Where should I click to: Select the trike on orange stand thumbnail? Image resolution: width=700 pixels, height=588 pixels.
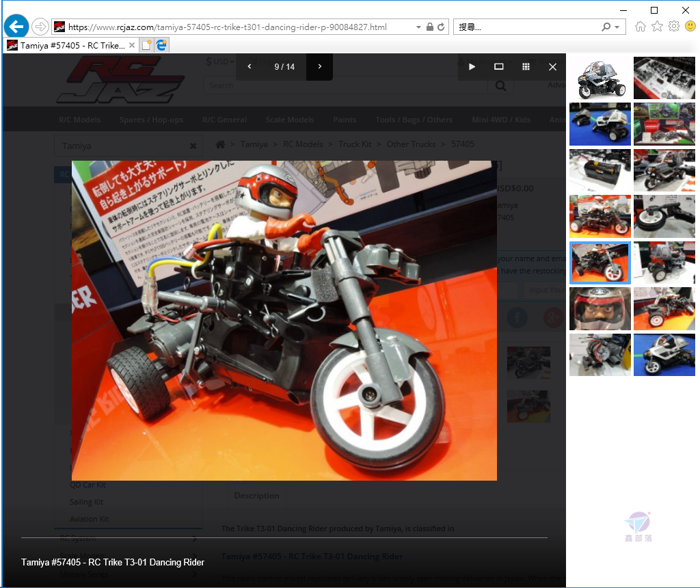pyautogui.click(x=600, y=217)
